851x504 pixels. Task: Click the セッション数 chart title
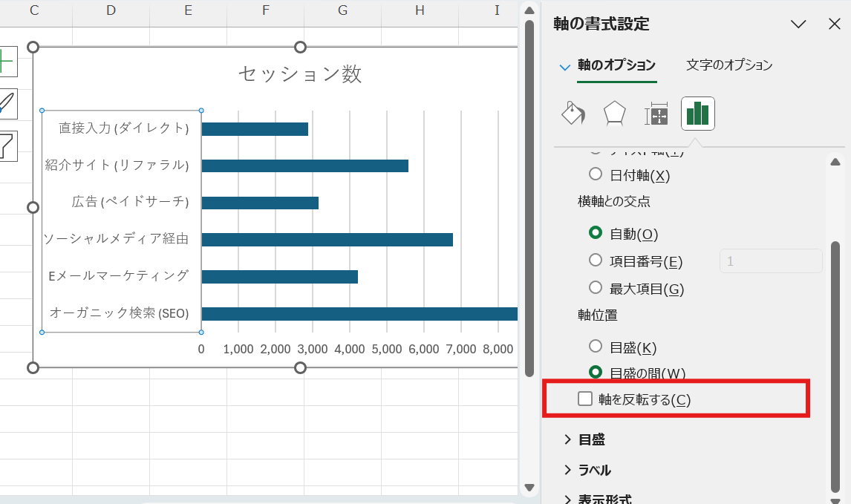[300, 73]
